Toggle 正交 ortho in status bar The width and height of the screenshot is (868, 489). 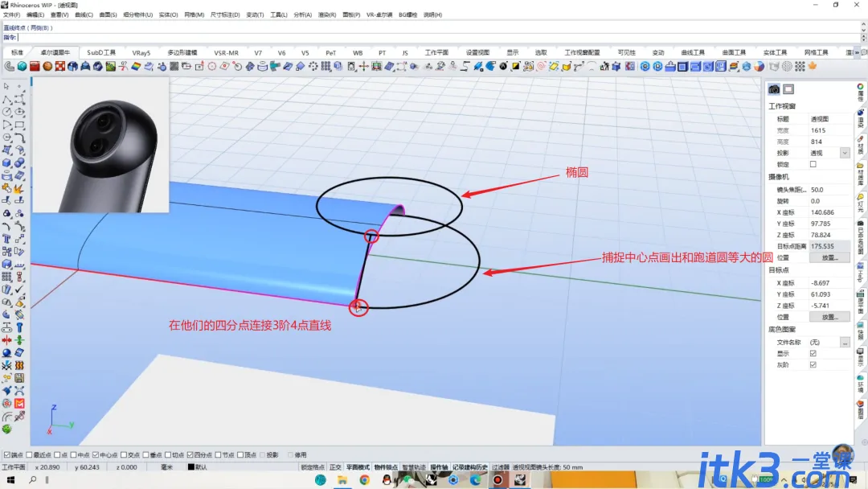tap(335, 467)
